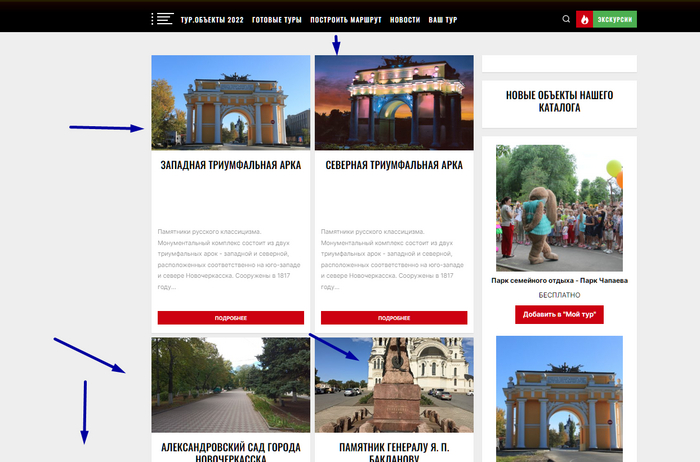Click the search magnifier icon
Screen dimensions: 700x462
tap(567, 19)
